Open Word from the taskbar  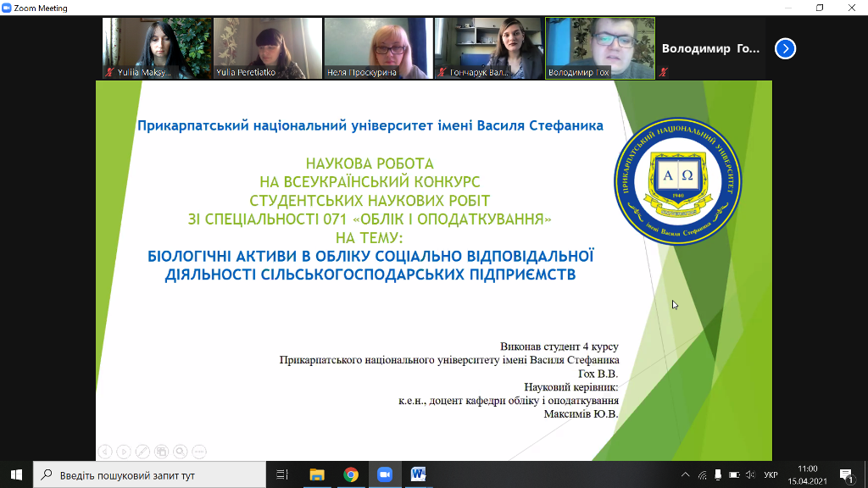click(x=419, y=474)
